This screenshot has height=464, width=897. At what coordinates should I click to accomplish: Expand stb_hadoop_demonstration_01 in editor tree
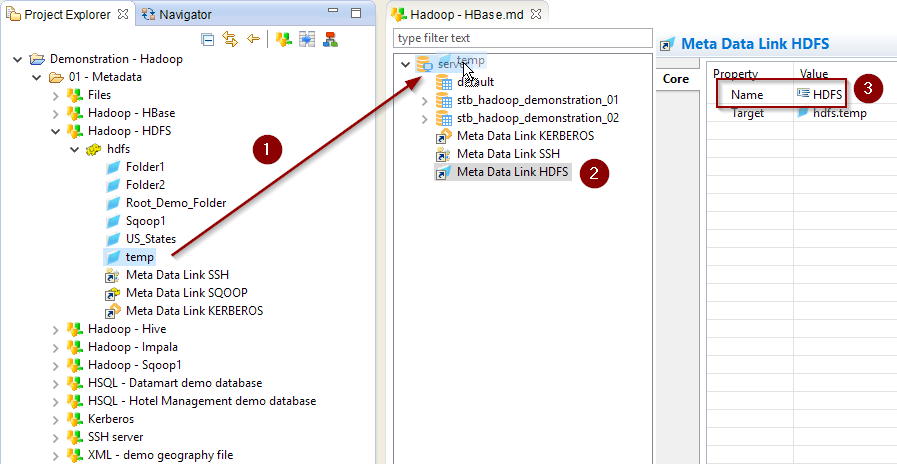(424, 101)
